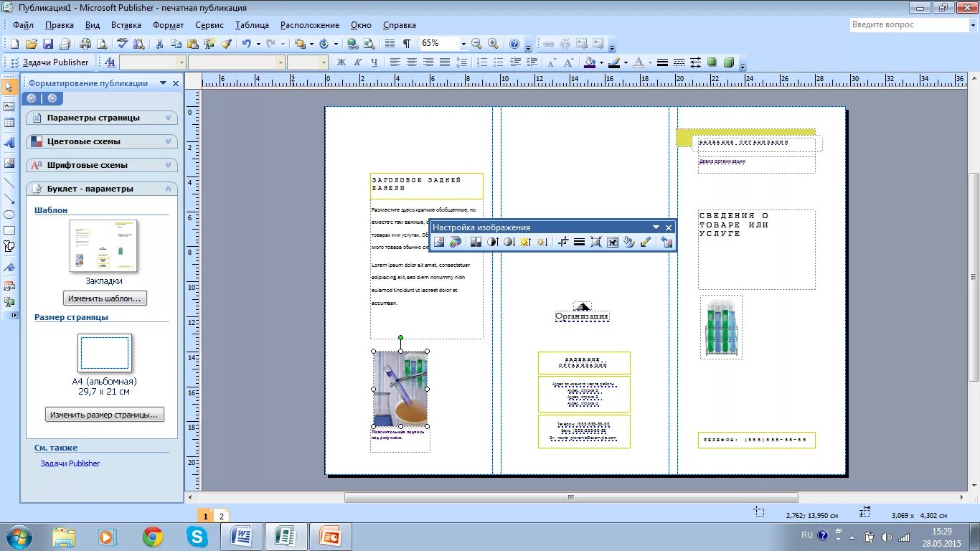The image size is (980, 551).
Task: Toggle Bold formatting (Ж)
Action: (x=341, y=62)
